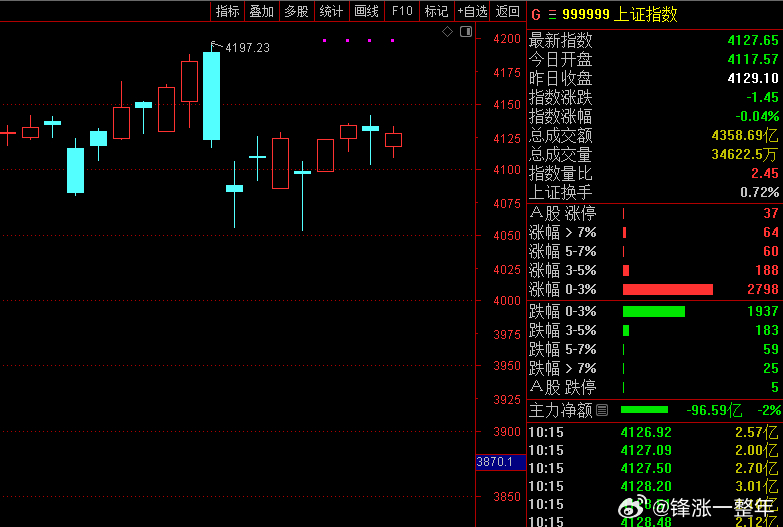Viewport: 783px width, 527px height.
Task: Select the 10:15 tick at 4127.09
Action: (653, 450)
